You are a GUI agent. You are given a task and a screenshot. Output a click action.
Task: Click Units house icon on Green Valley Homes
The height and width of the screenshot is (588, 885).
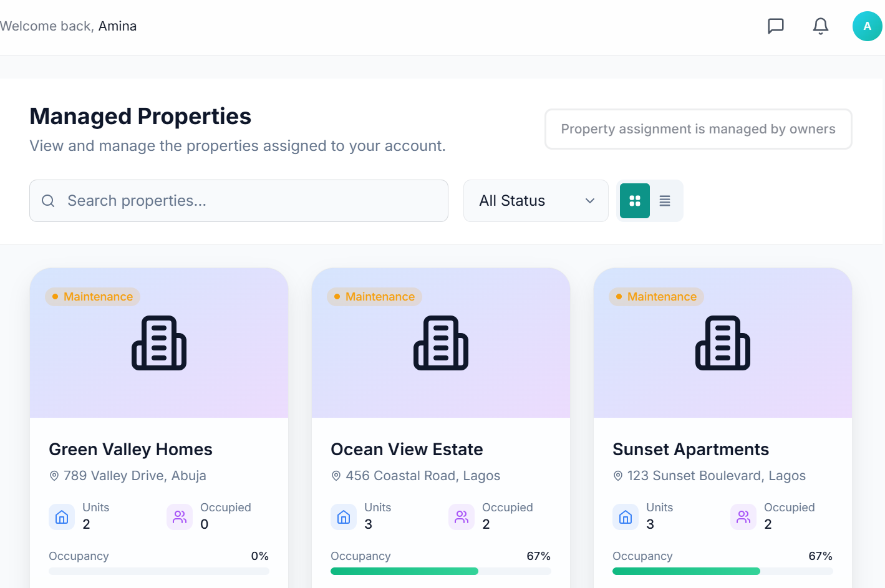tap(62, 517)
